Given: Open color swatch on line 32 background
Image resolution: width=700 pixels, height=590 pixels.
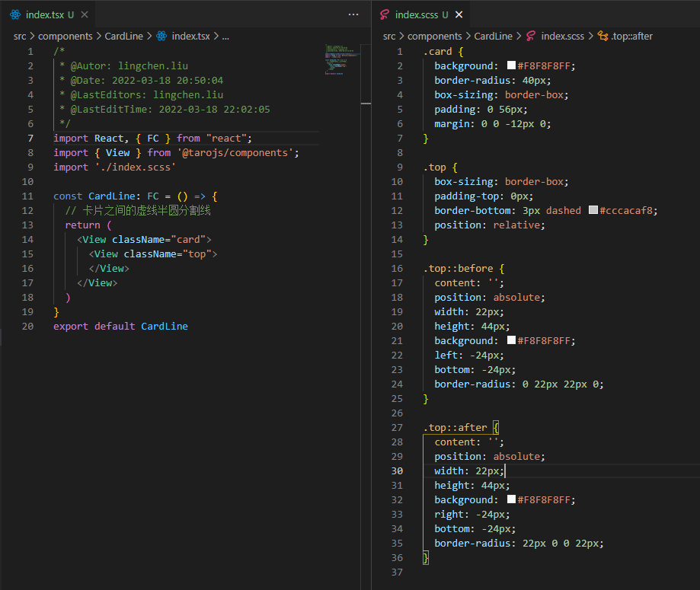Looking at the screenshot, I should pos(512,499).
